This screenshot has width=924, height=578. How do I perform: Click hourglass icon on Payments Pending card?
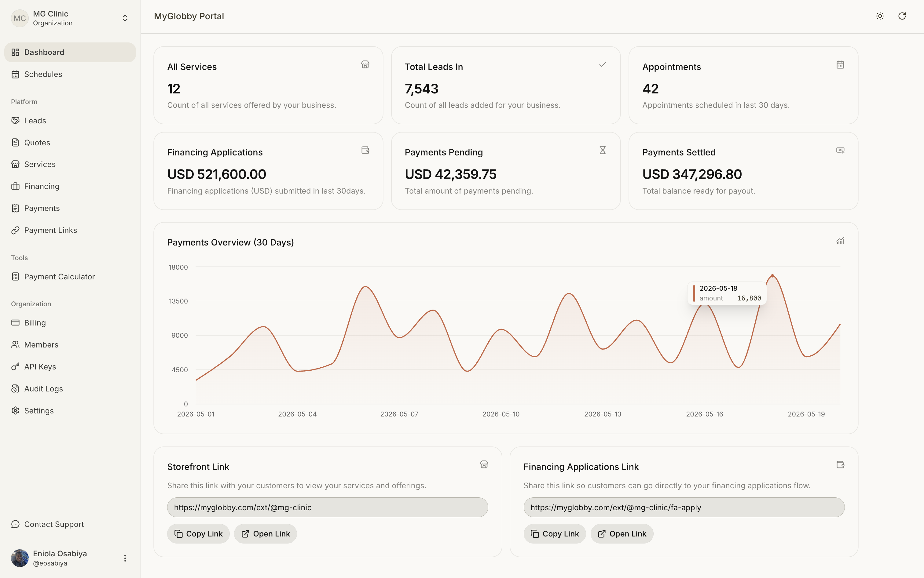tap(602, 150)
